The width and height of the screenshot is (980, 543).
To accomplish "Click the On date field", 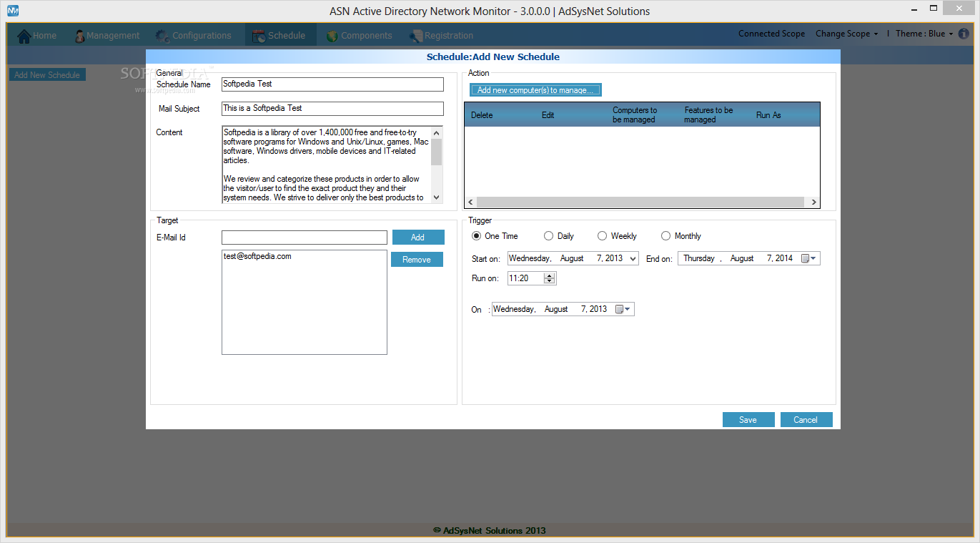I will 563,309.
